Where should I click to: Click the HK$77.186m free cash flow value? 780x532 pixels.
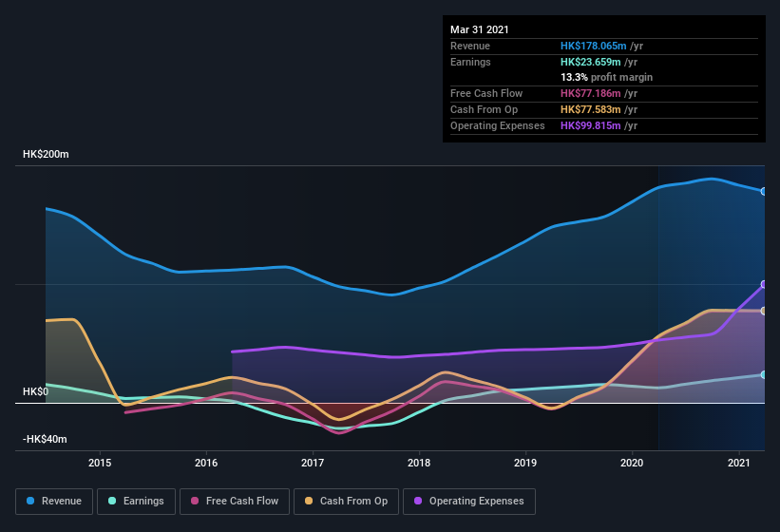tap(591, 93)
